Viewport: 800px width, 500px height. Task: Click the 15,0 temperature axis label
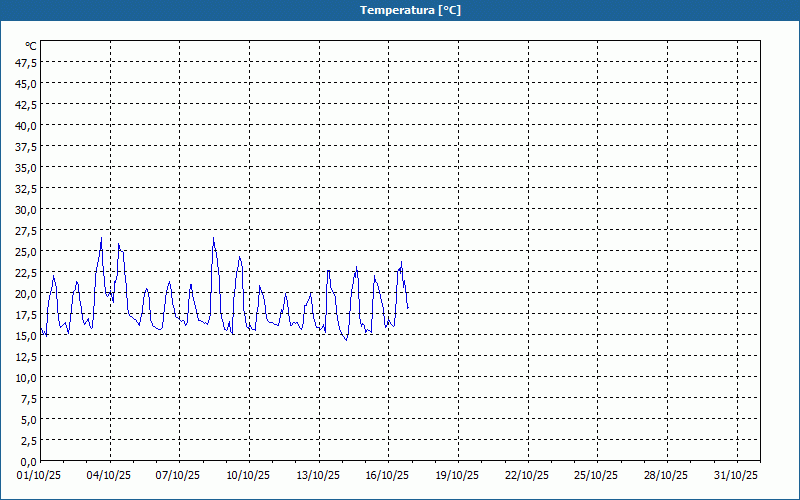pos(26,335)
